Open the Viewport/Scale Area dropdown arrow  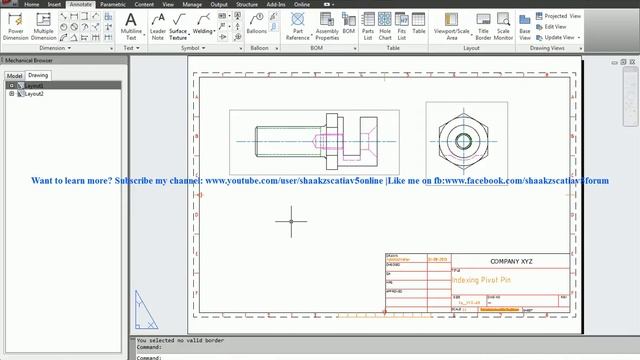click(471, 35)
